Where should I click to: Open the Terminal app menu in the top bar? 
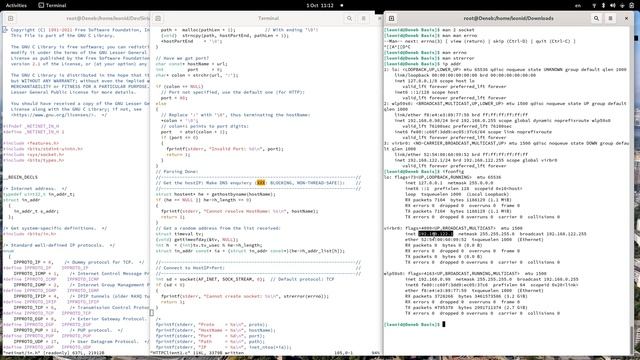pos(52,5)
